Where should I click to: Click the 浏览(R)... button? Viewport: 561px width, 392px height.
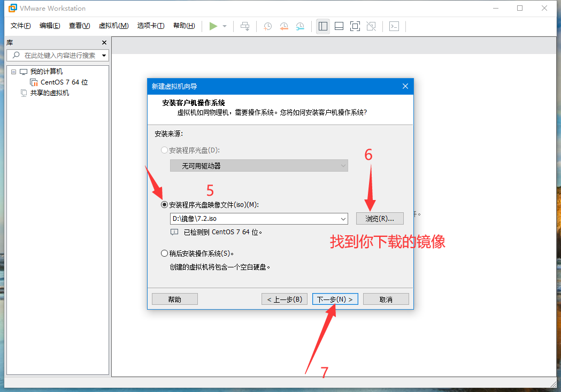tap(380, 218)
